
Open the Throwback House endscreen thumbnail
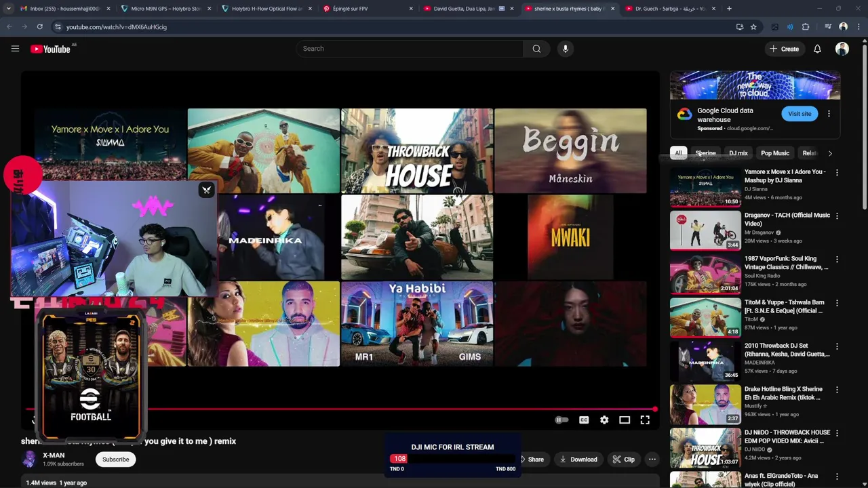[417, 150]
